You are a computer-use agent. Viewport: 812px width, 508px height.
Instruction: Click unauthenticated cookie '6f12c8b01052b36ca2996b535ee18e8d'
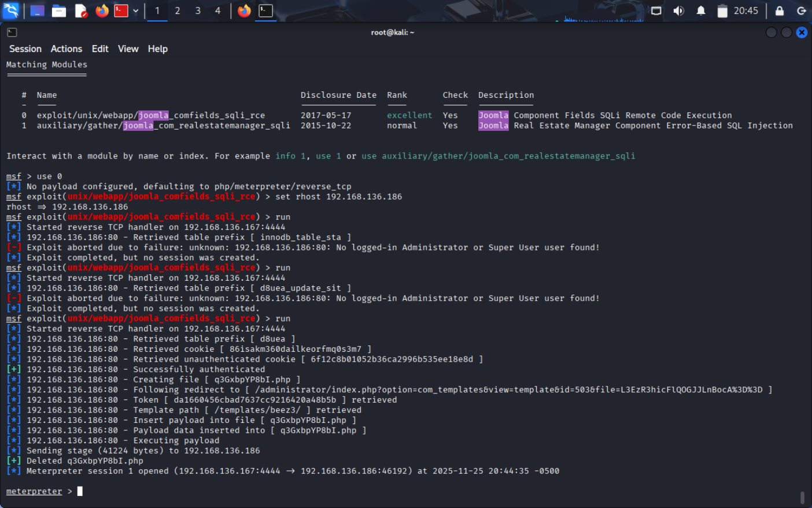point(392,359)
